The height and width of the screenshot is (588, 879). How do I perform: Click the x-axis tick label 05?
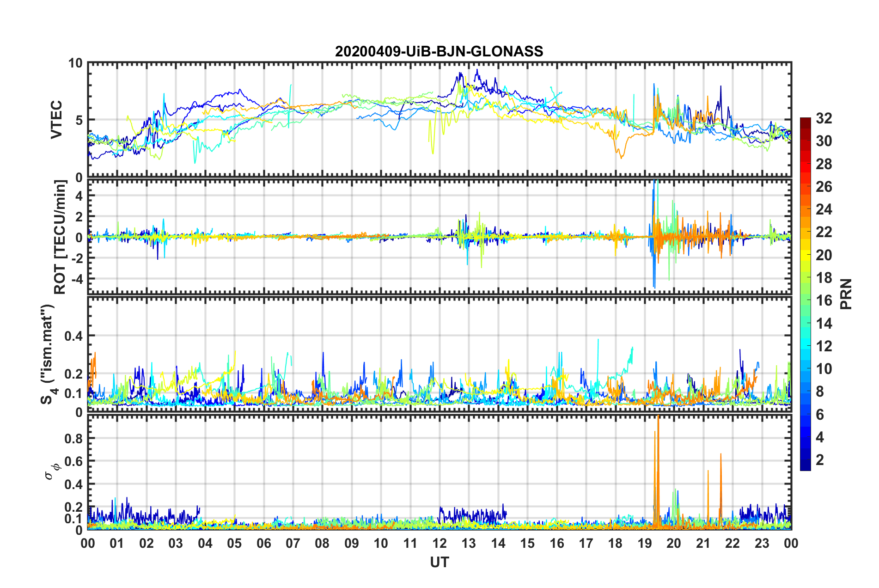click(234, 543)
